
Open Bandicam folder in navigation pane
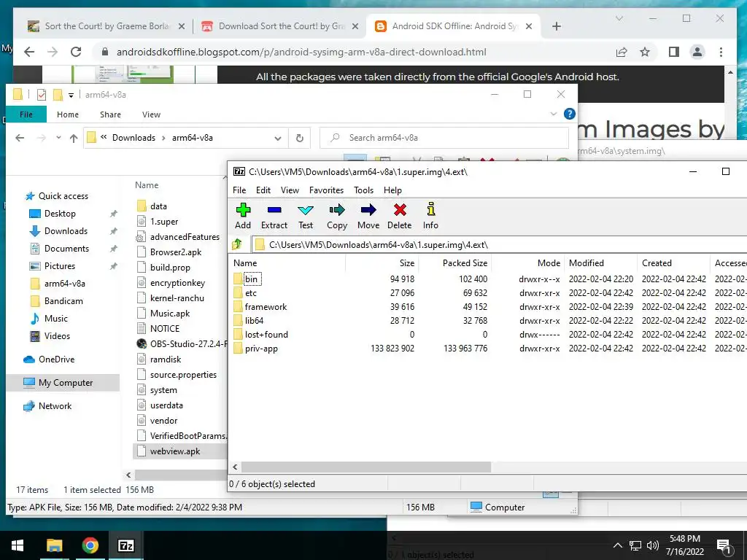pyautogui.click(x=63, y=301)
